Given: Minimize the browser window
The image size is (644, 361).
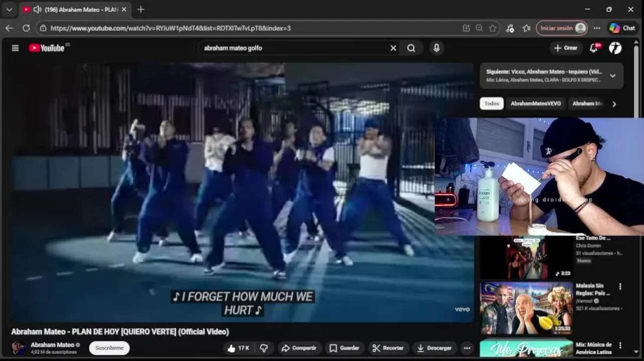Looking at the screenshot, I should pyautogui.click(x=587, y=10).
